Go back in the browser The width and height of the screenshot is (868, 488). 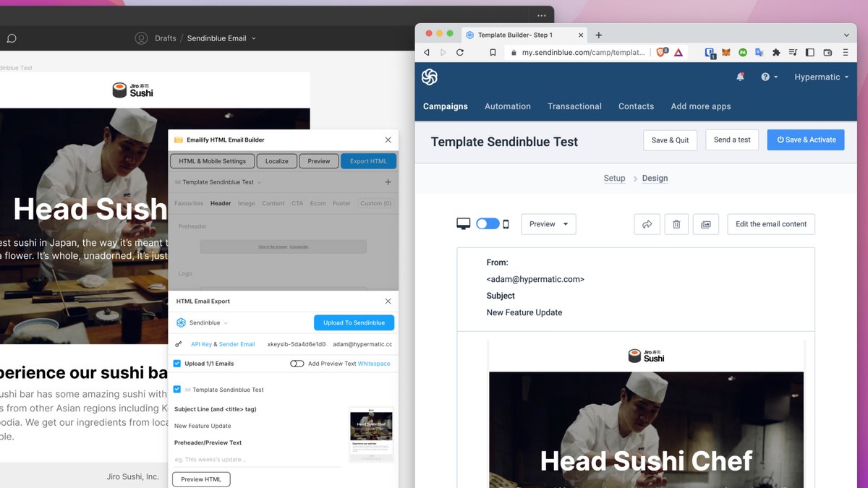(426, 53)
